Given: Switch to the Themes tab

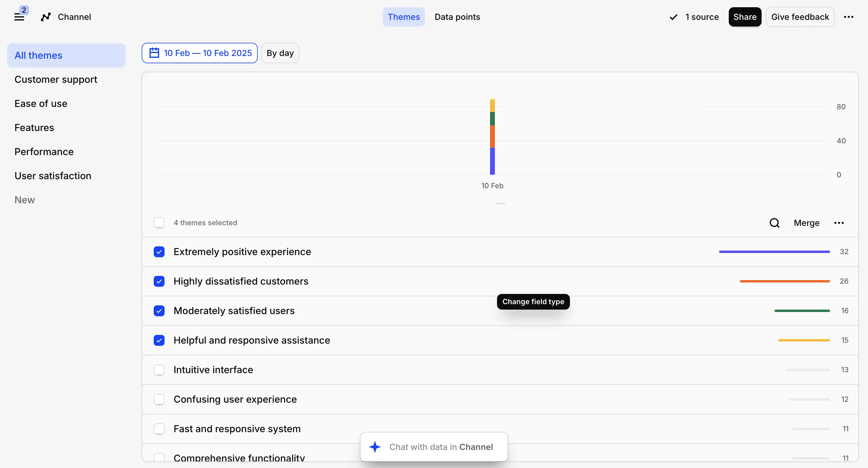Looking at the screenshot, I should coord(404,17).
